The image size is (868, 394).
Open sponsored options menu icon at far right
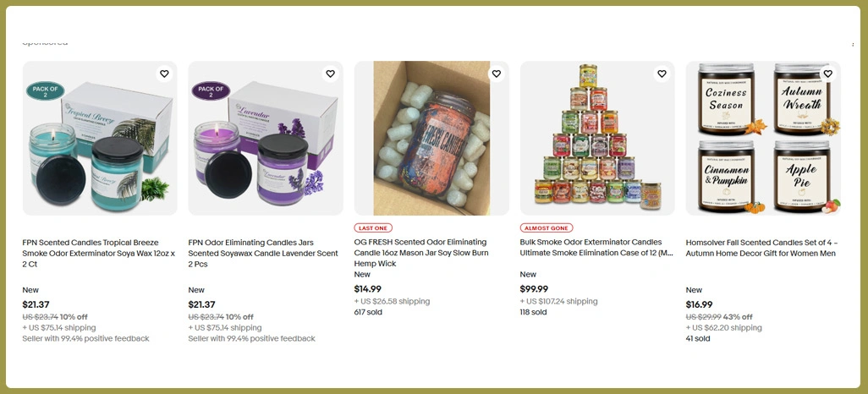pyautogui.click(x=853, y=44)
